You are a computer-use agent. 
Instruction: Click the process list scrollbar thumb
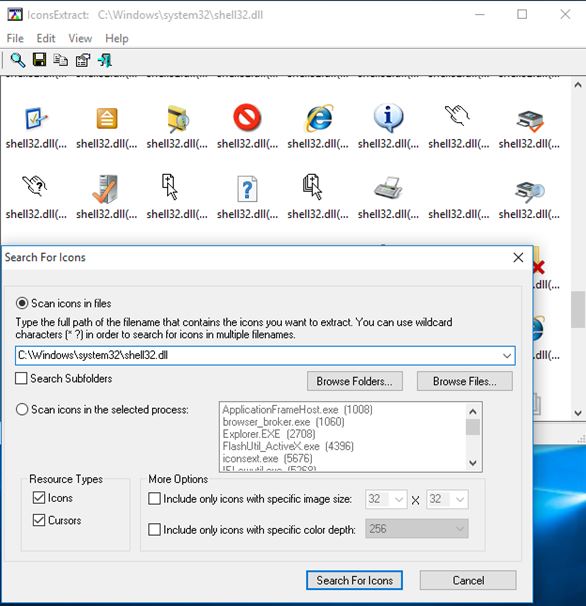pyautogui.click(x=473, y=427)
